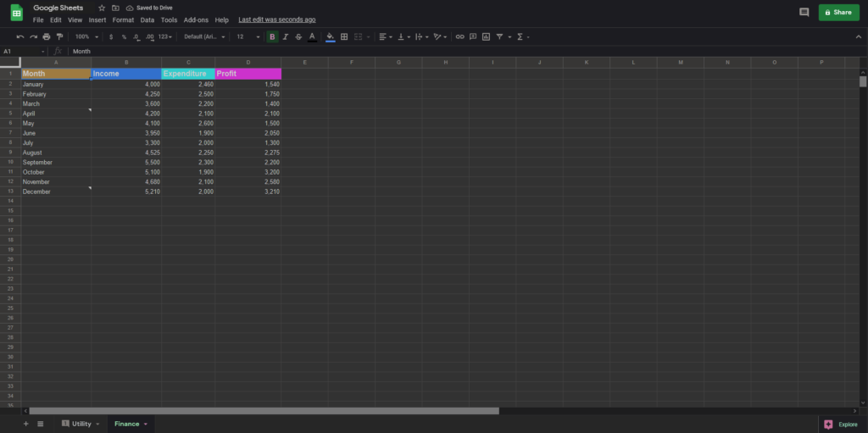Click the formula bar containing Month
The width and height of the screenshot is (868, 433).
click(465, 51)
